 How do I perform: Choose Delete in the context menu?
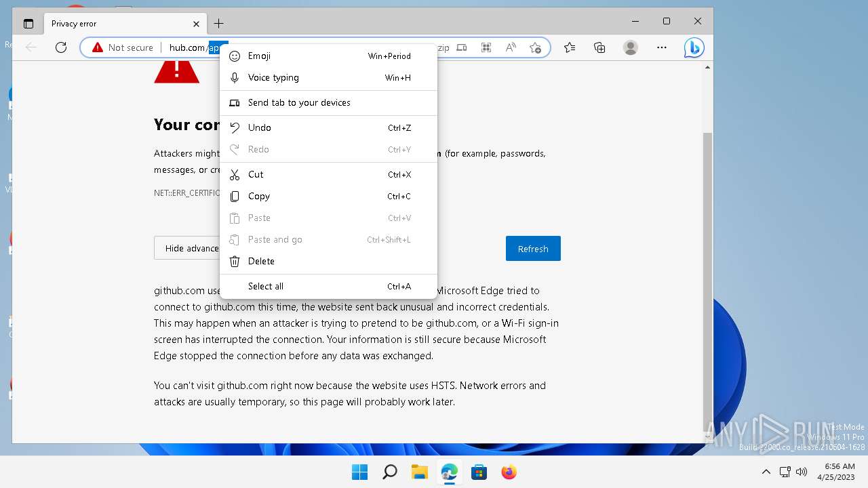pyautogui.click(x=328, y=262)
